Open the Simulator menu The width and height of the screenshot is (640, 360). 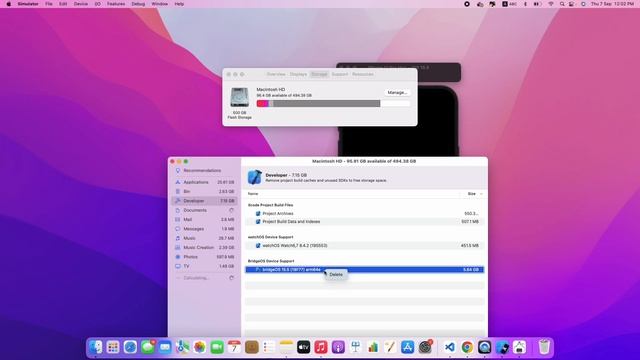(28, 4)
